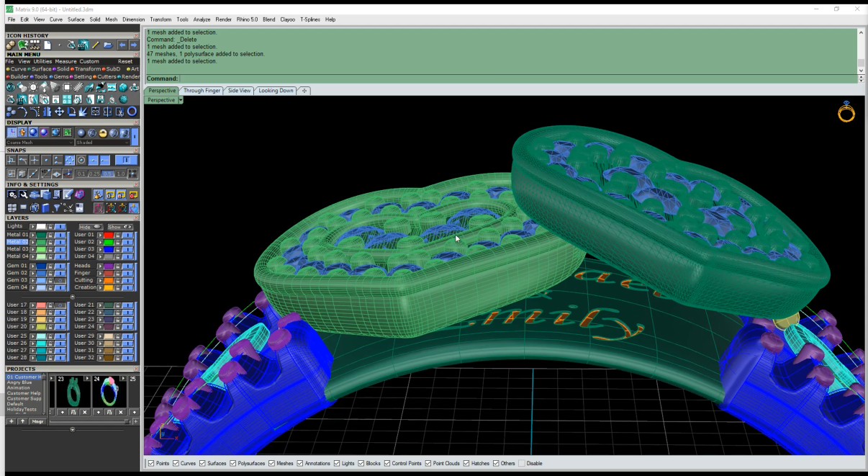The height and width of the screenshot is (476, 868).
Task: Open the Gems category in Main Menu
Action: [x=60, y=76]
